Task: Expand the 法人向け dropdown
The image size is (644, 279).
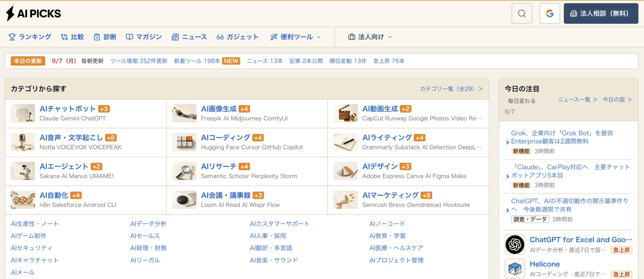Action: pos(370,37)
